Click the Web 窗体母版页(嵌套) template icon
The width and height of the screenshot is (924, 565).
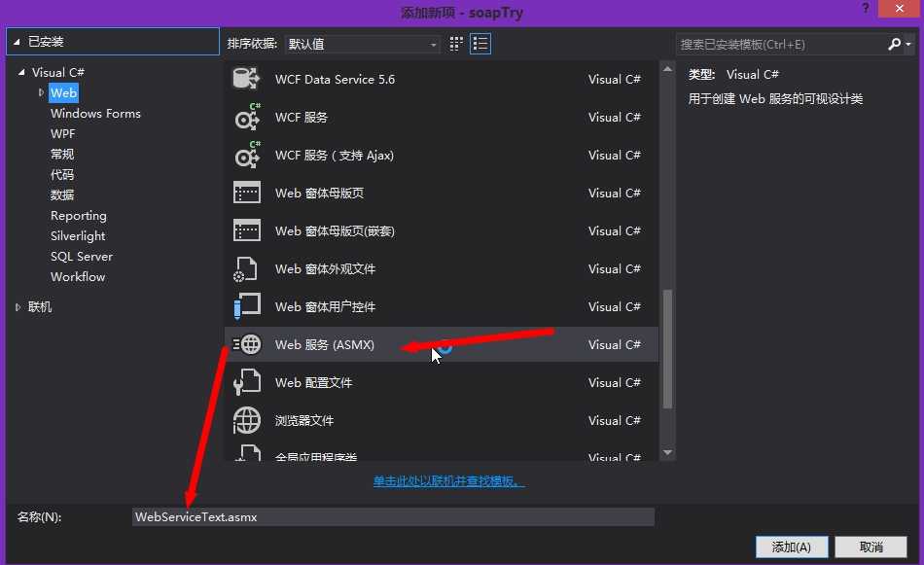[247, 230]
